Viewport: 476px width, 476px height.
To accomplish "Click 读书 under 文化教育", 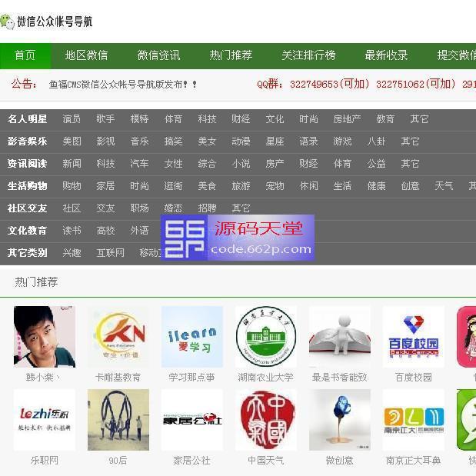I will pyautogui.click(x=72, y=231).
